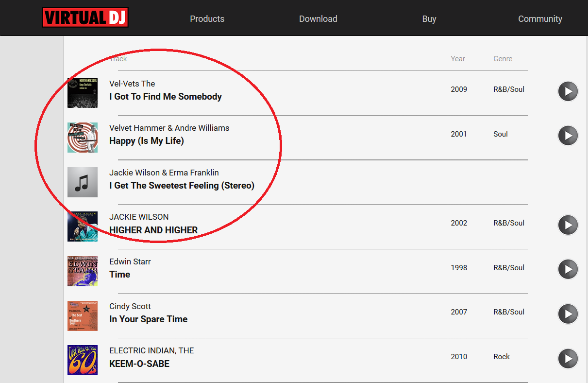
Task: Select artist name "Edwin Starr"
Action: pyautogui.click(x=130, y=261)
